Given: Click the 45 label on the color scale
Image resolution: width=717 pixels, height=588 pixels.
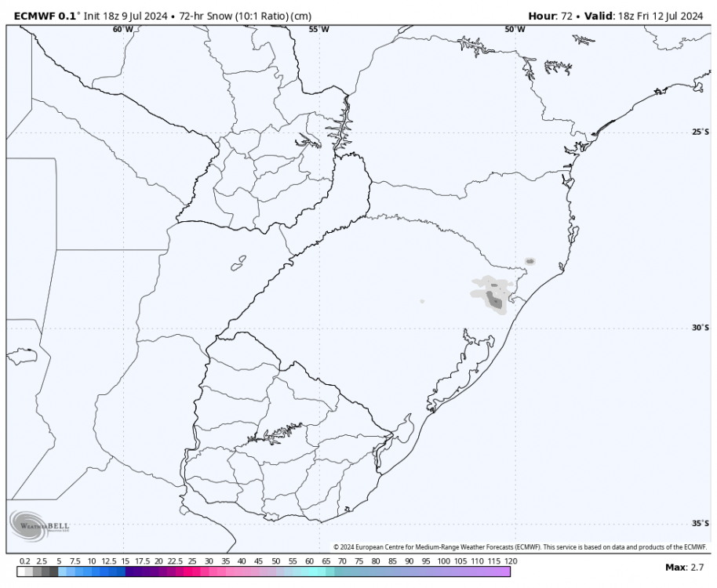Looking at the screenshot, I should click(x=259, y=561).
